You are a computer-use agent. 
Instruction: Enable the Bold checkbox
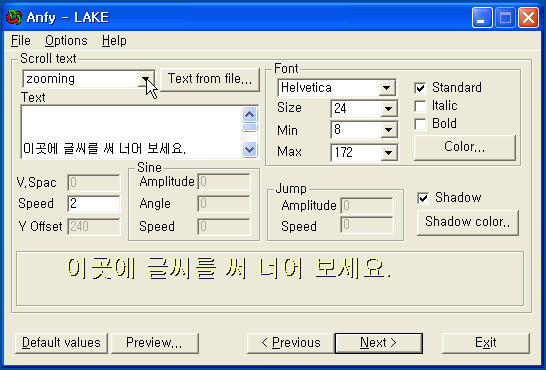click(420, 124)
